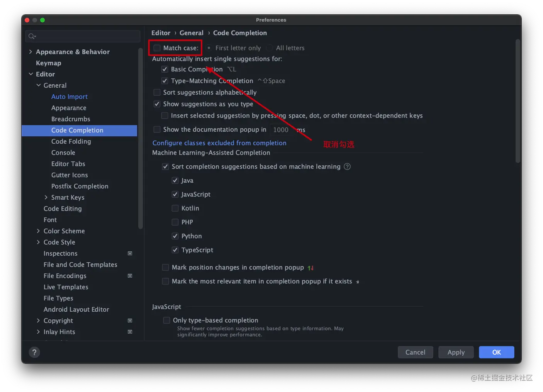543x392 pixels.
Task: Click the settings tree scrollbar
Action: point(140,138)
